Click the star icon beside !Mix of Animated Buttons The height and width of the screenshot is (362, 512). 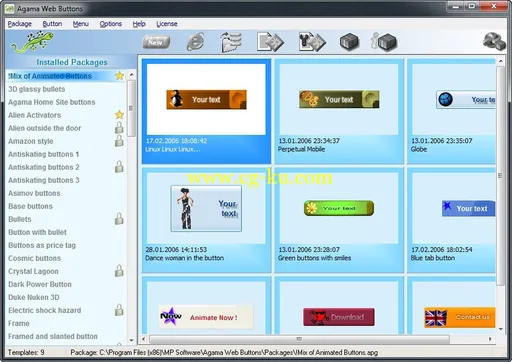tap(119, 76)
